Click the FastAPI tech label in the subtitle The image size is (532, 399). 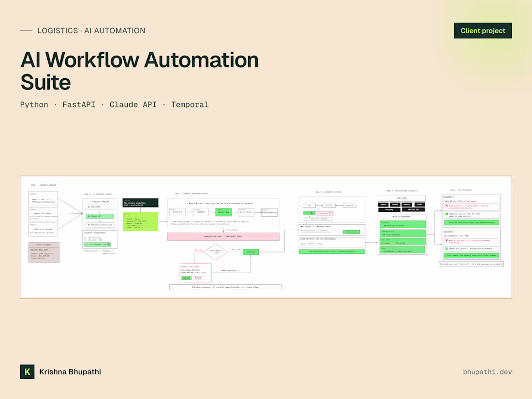click(79, 104)
